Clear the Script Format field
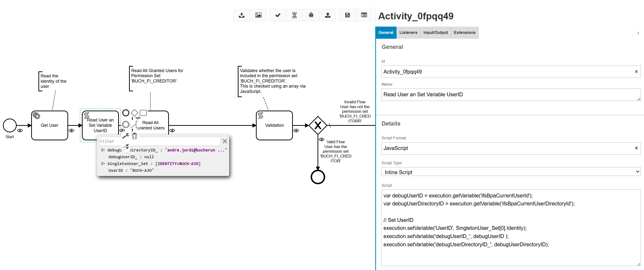644x270 pixels. pos(636,148)
